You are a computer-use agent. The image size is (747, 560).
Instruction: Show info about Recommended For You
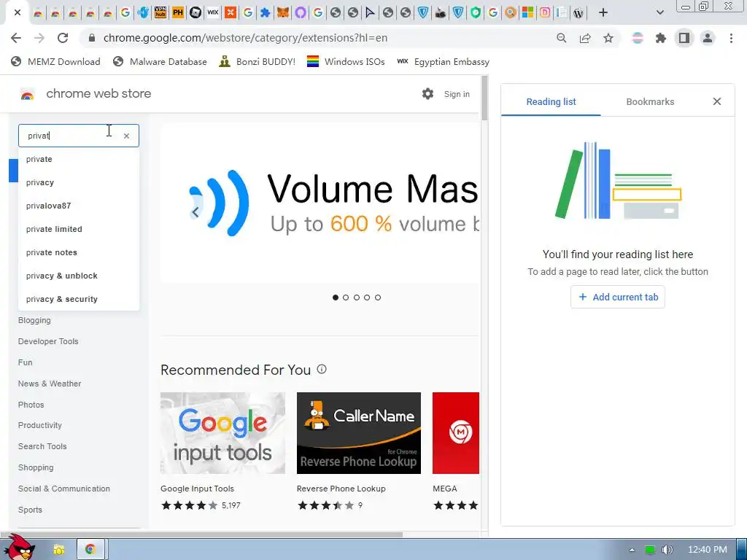(x=322, y=369)
